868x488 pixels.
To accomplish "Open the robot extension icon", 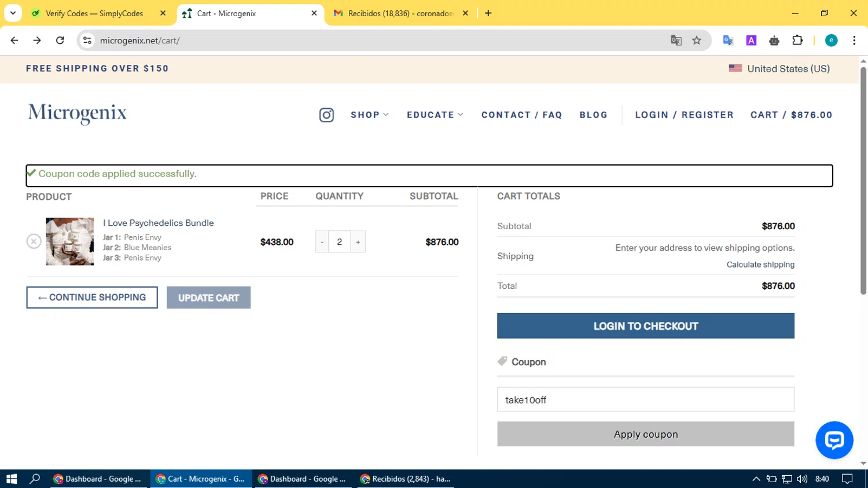I will tap(774, 41).
